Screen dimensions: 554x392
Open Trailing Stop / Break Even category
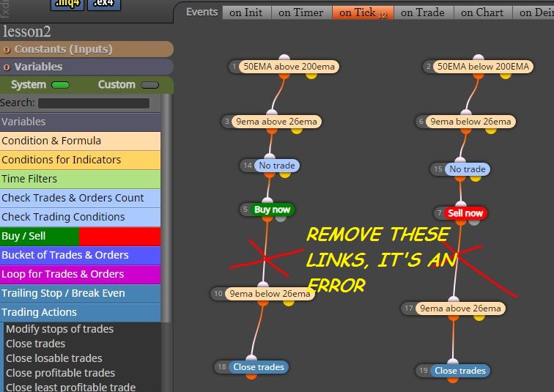coord(80,294)
